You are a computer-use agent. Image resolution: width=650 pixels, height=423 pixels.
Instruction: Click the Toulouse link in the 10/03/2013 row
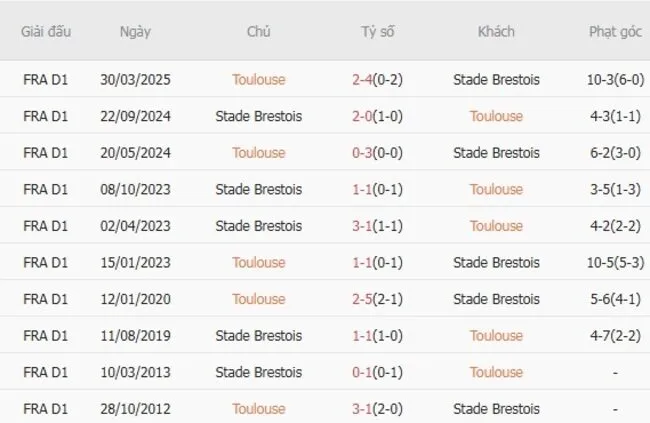496,372
